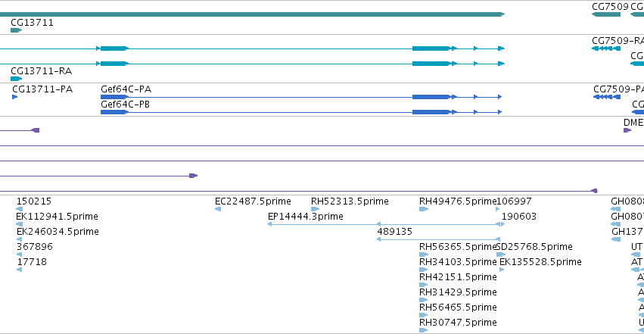
Task: Select the RH49476.5prime EST marker
Action: [424, 210]
